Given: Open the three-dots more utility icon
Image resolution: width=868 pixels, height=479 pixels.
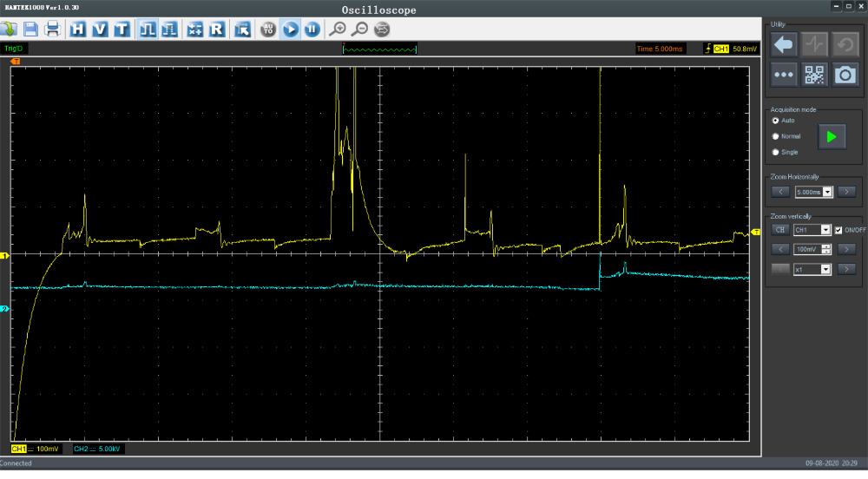Looking at the screenshot, I should (783, 75).
